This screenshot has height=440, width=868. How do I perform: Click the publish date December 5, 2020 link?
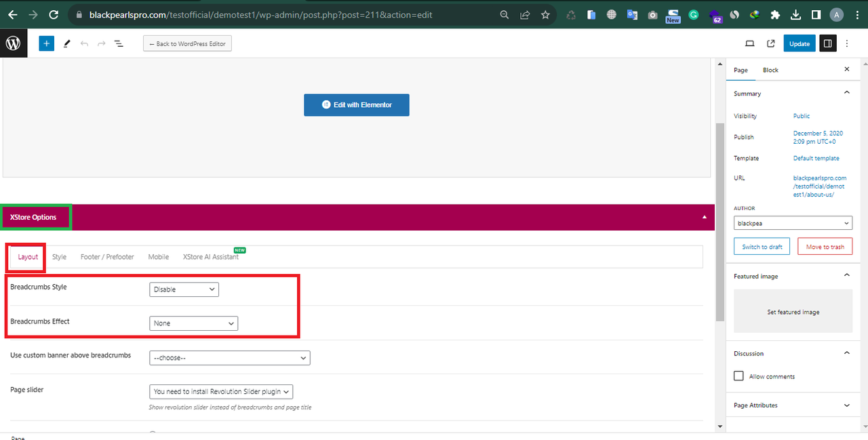(818, 137)
